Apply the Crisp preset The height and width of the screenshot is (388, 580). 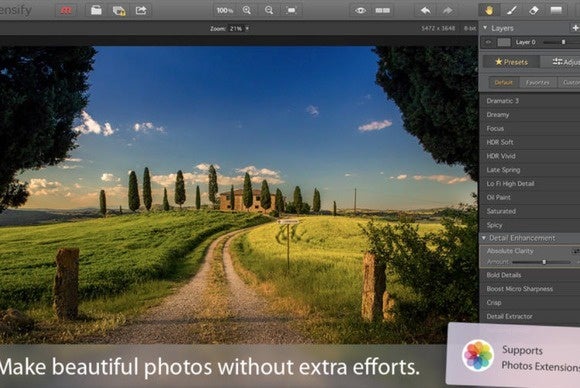click(x=530, y=303)
